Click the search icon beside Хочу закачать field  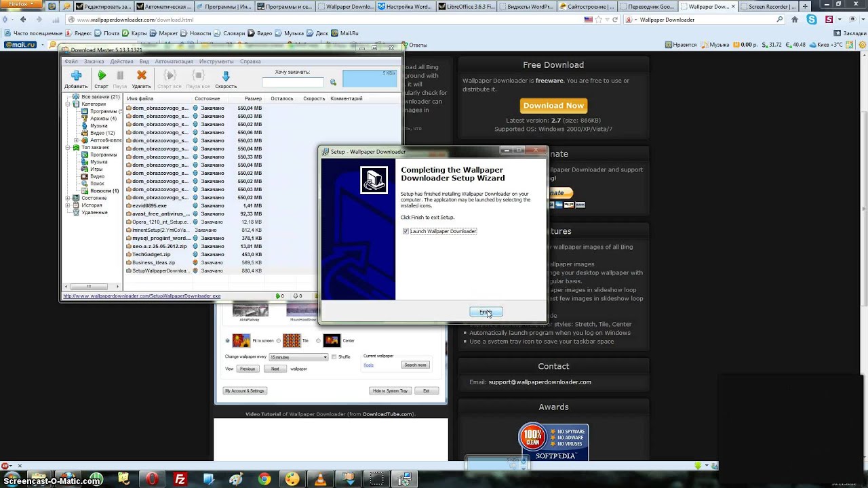(333, 83)
